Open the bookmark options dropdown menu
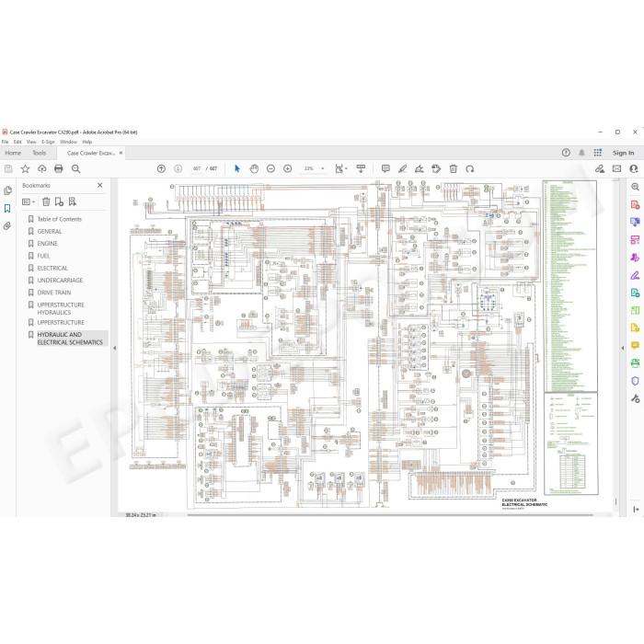 coord(29,201)
